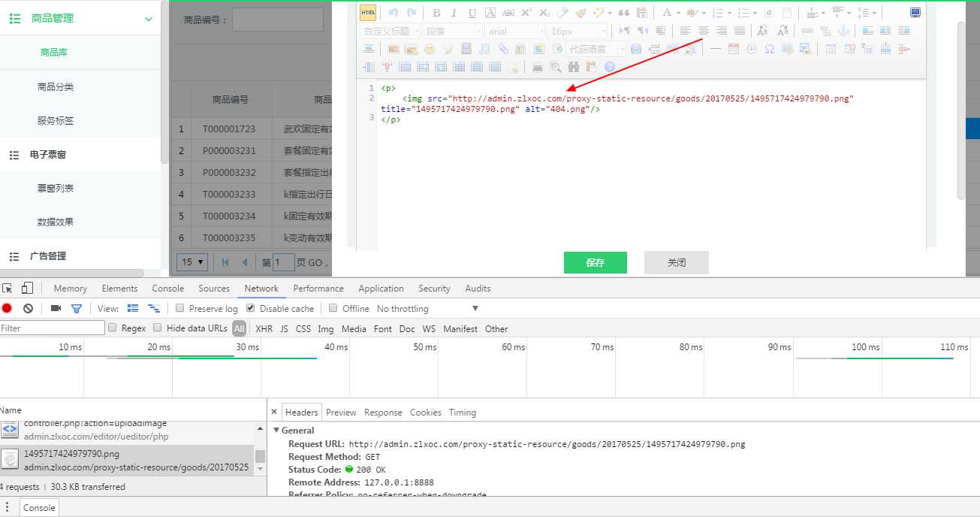The width and height of the screenshot is (980, 517).
Task: Open font color dropdown arrow beside A
Action: [677, 13]
